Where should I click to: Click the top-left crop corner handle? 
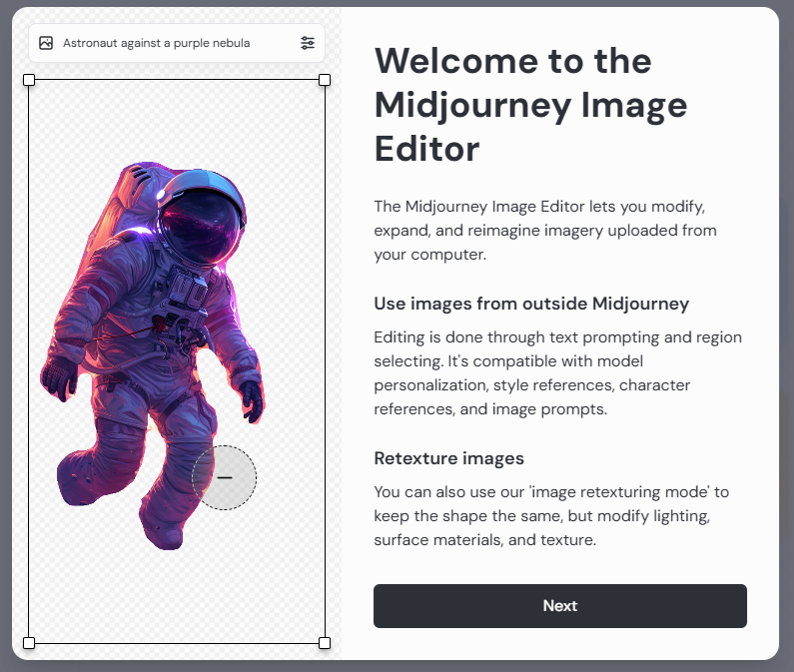click(x=29, y=80)
